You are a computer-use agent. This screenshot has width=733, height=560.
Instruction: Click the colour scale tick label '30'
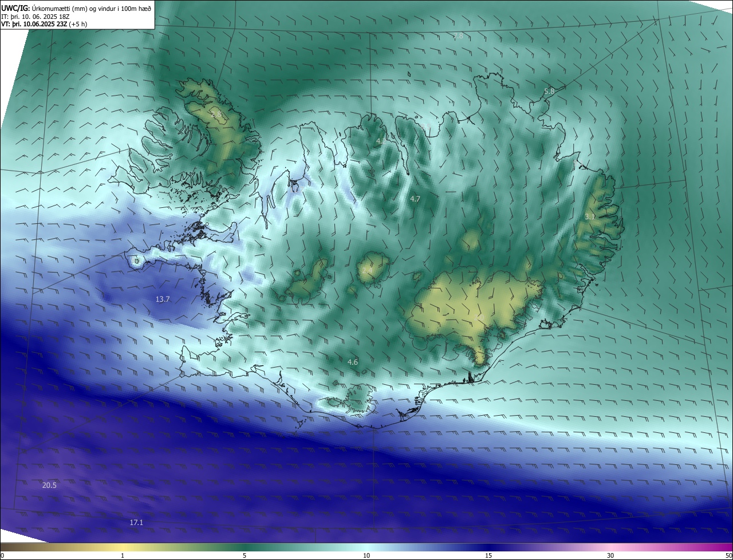coord(610,555)
